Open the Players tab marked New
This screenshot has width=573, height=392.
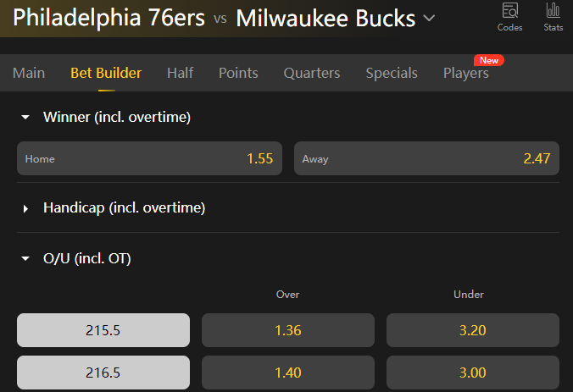(x=466, y=73)
